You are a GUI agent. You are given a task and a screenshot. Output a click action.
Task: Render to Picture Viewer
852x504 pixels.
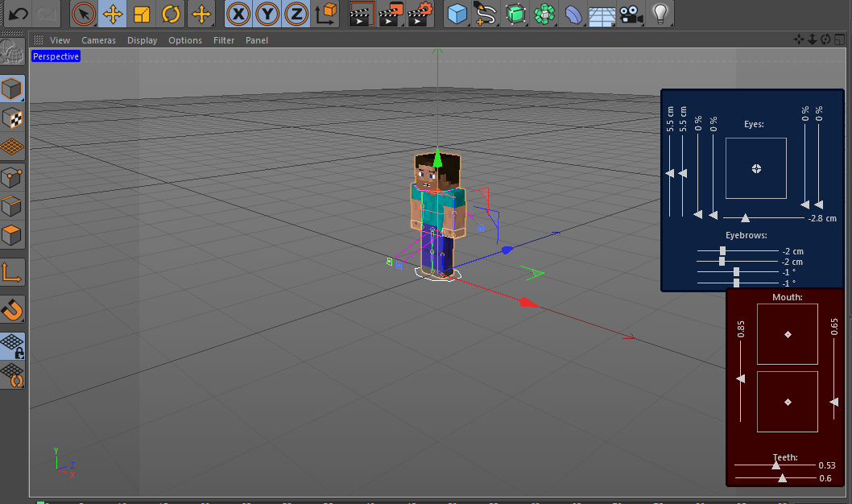point(390,14)
